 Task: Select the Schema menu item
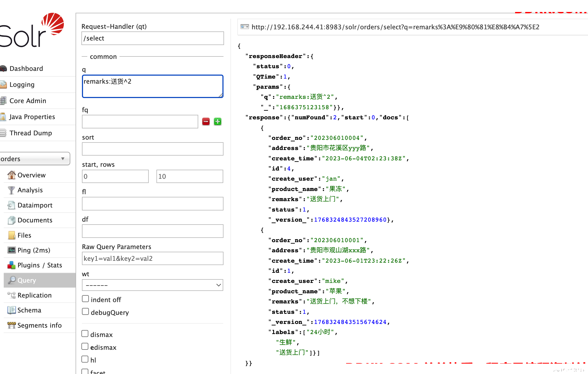point(29,310)
